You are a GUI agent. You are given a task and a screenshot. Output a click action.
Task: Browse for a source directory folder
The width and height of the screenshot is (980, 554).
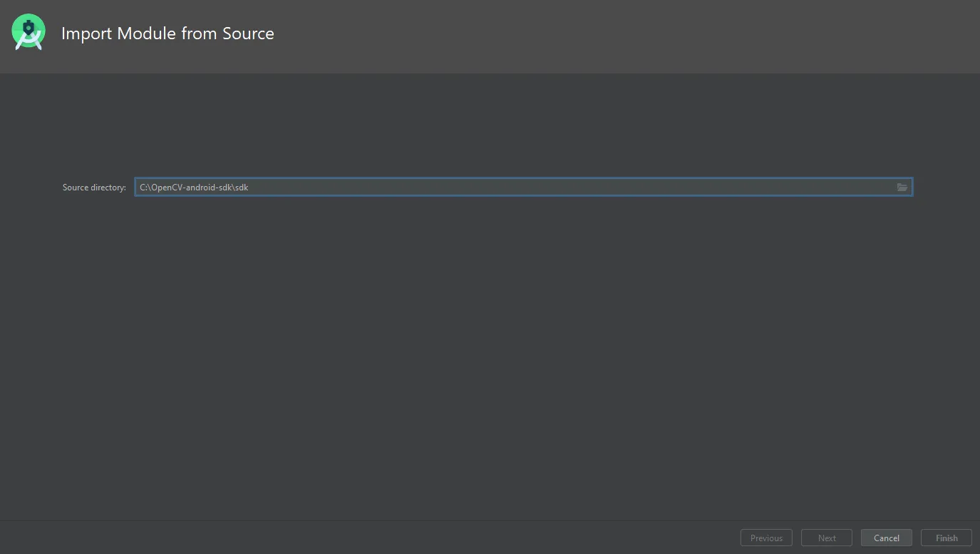(x=902, y=188)
